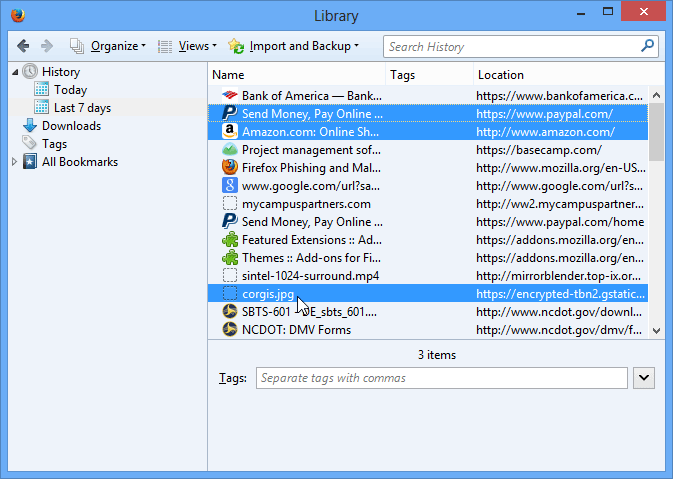Click the Google favicon for www.google.com/url
This screenshot has height=479, width=673.
point(230,185)
